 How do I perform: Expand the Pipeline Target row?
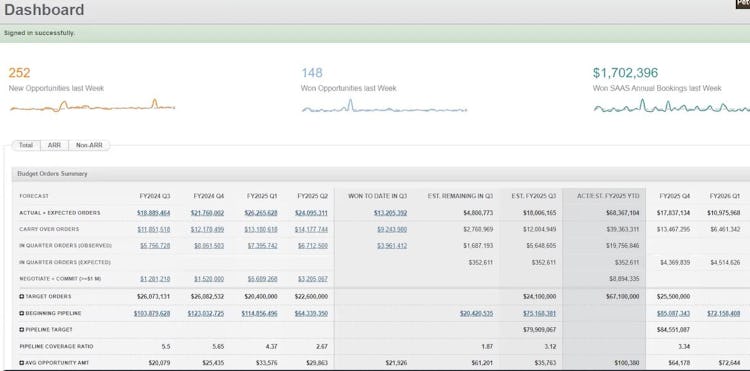[x=22, y=330]
